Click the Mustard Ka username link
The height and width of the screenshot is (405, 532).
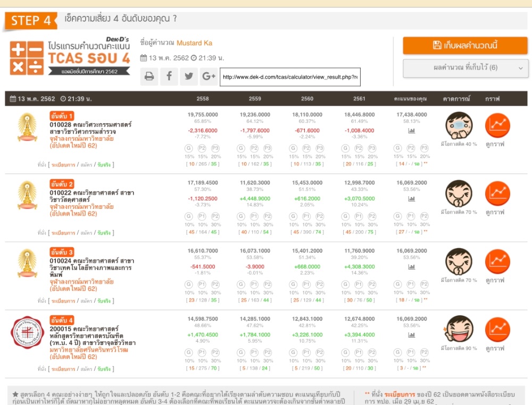pyautogui.click(x=194, y=43)
